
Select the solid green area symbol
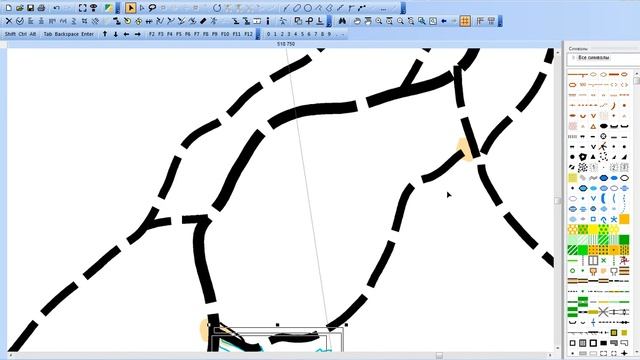click(624, 240)
